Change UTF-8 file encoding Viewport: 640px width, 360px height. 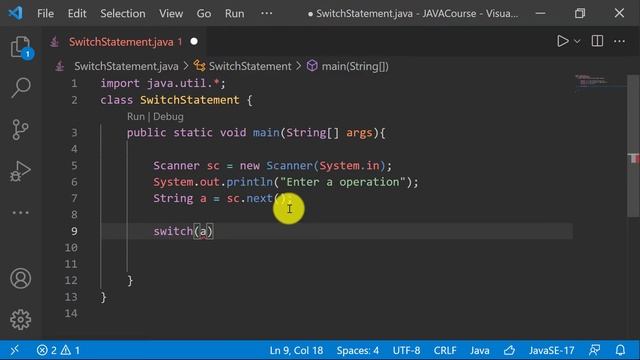406,350
